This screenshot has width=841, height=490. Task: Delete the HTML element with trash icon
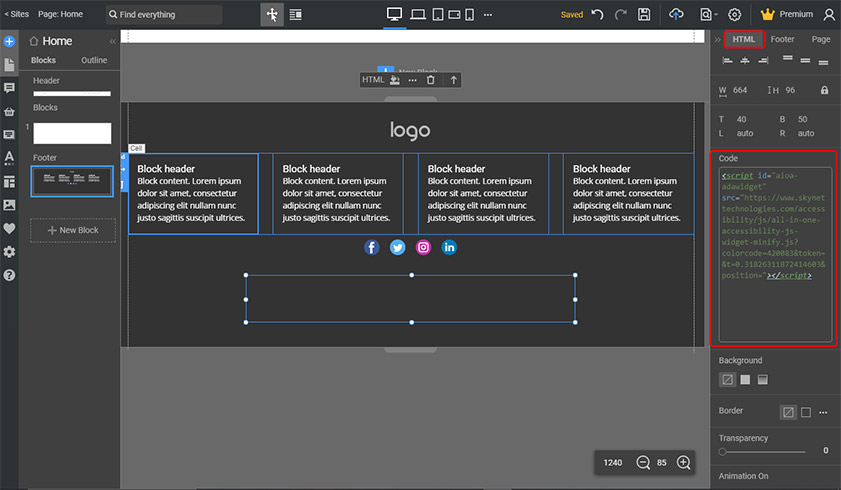point(431,80)
